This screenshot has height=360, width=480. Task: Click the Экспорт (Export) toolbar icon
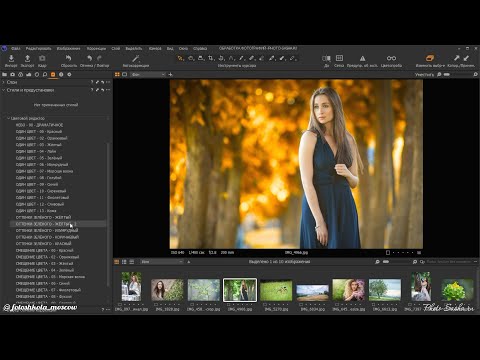pos(27,59)
